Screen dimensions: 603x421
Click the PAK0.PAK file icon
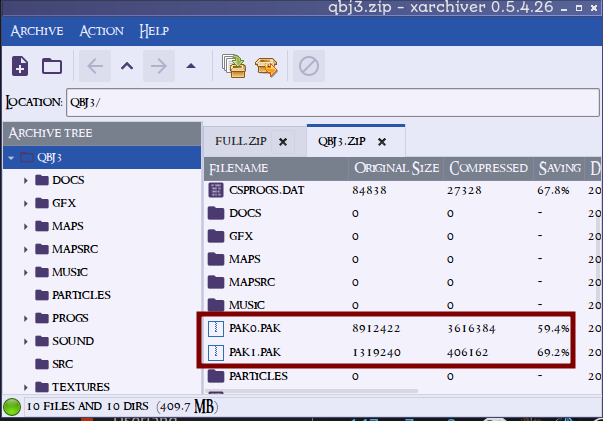(x=216, y=328)
